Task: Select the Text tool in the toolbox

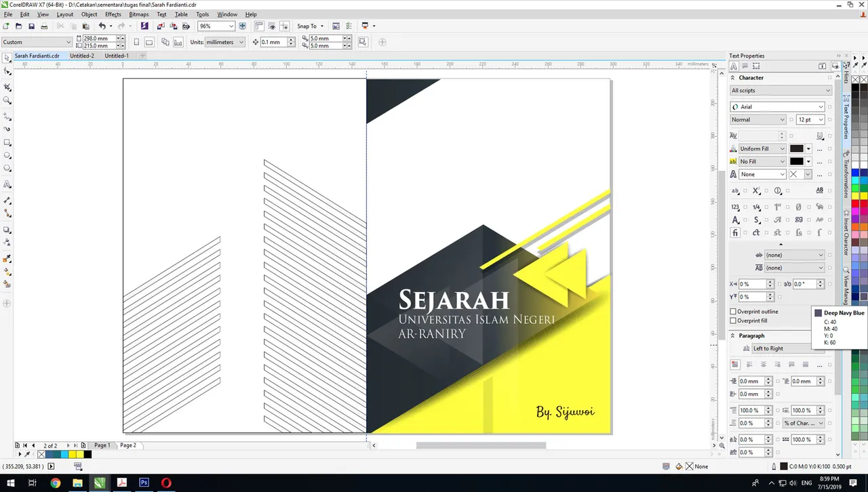Action: pyautogui.click(x=7, y=184)
